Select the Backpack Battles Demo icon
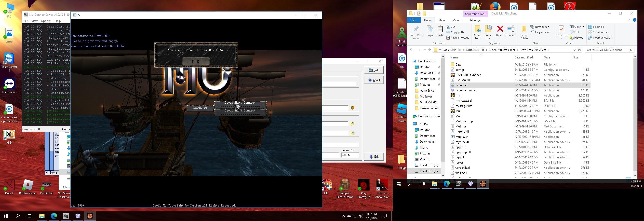This screenshot has height=221, width=644. coord(345,189)
